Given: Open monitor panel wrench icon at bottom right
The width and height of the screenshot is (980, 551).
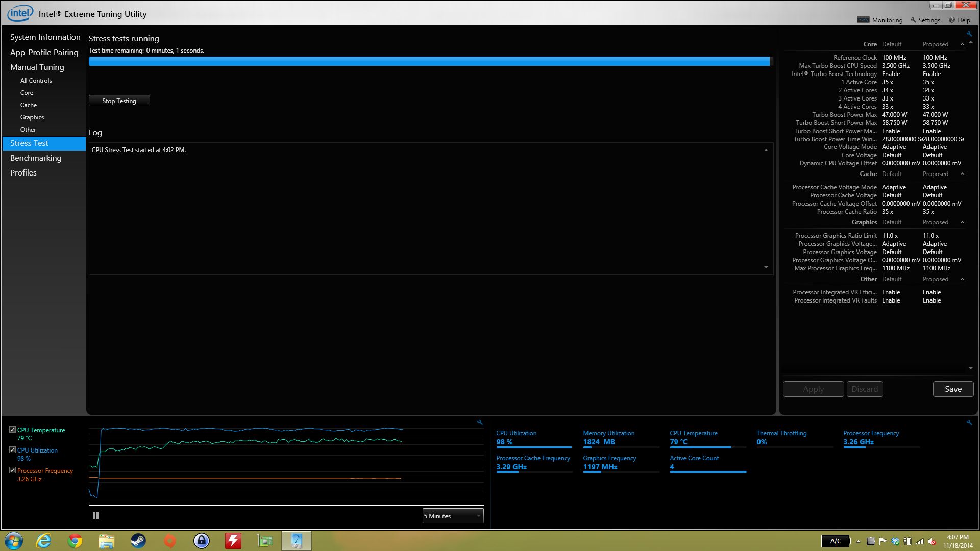Looking at the screenshot, I should [x=969, y=422].
